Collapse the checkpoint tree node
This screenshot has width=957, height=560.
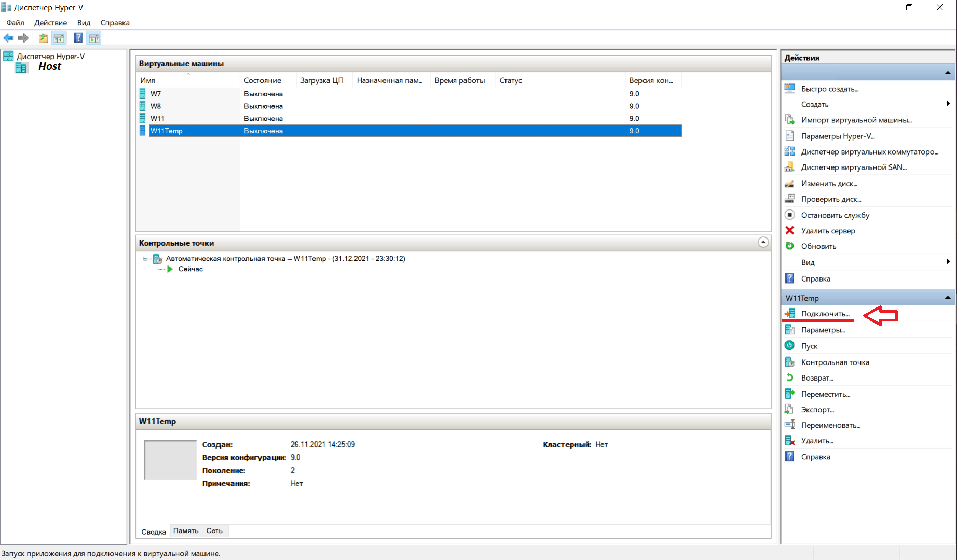[146, 259]
